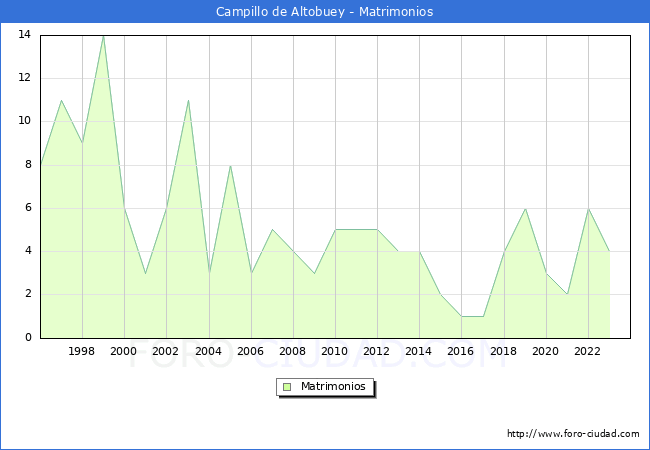This screenshot has height=450, width=650.
Task: Click the 2018 x-axis label
Action: (x=504, y=351)
